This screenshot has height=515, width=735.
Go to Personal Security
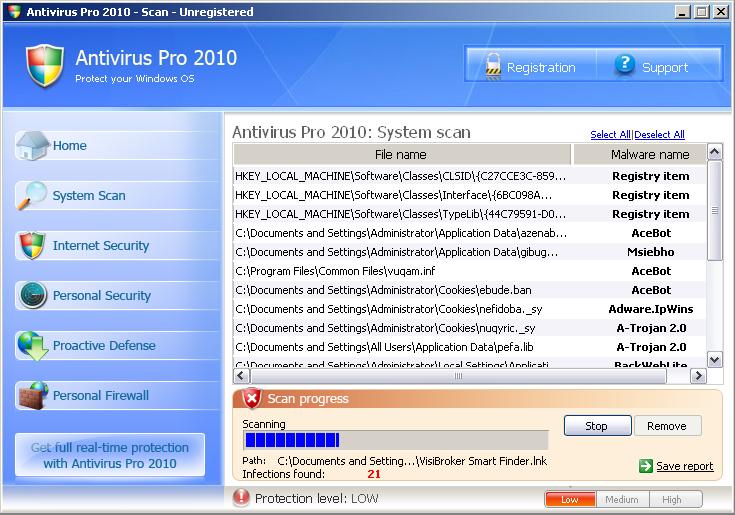coord(117,296)
